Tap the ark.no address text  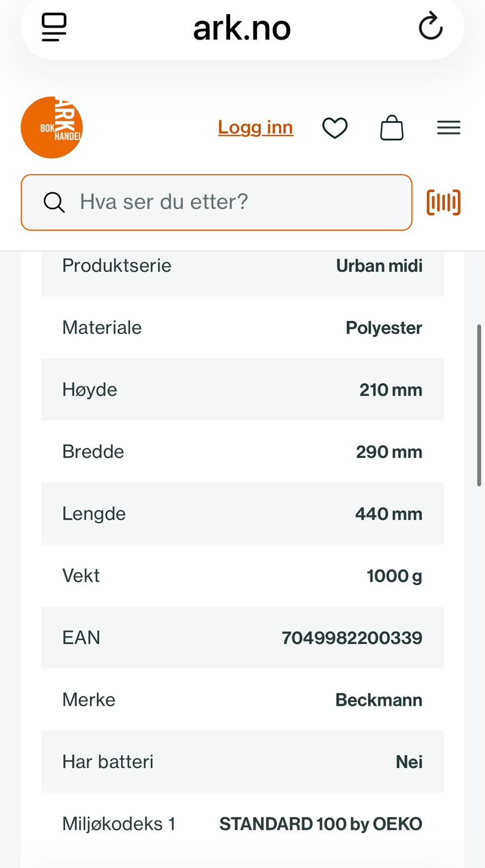point(242,28)
